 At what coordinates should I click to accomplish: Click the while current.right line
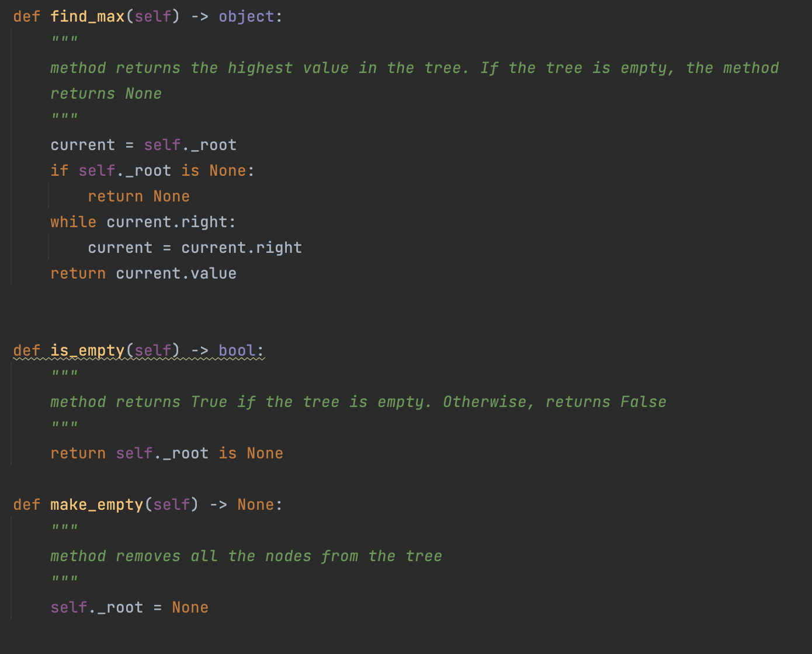tap(143, 222)
